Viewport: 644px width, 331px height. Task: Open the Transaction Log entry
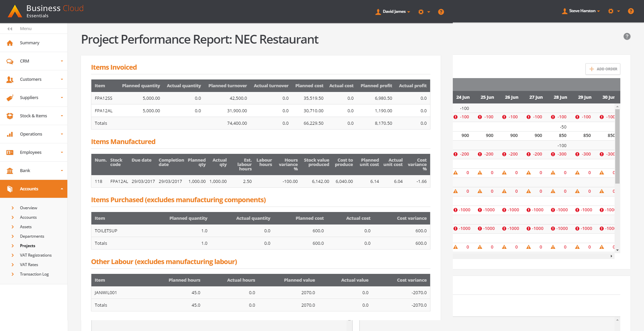pos(34,274)
